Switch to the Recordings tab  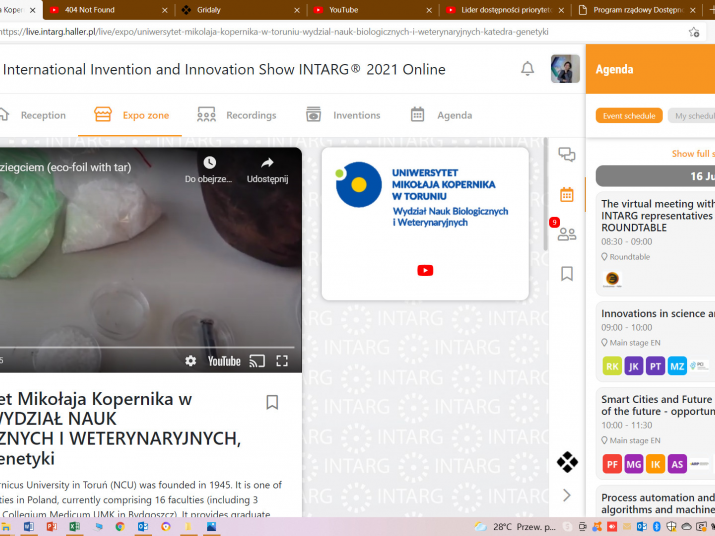pos(236,115)
